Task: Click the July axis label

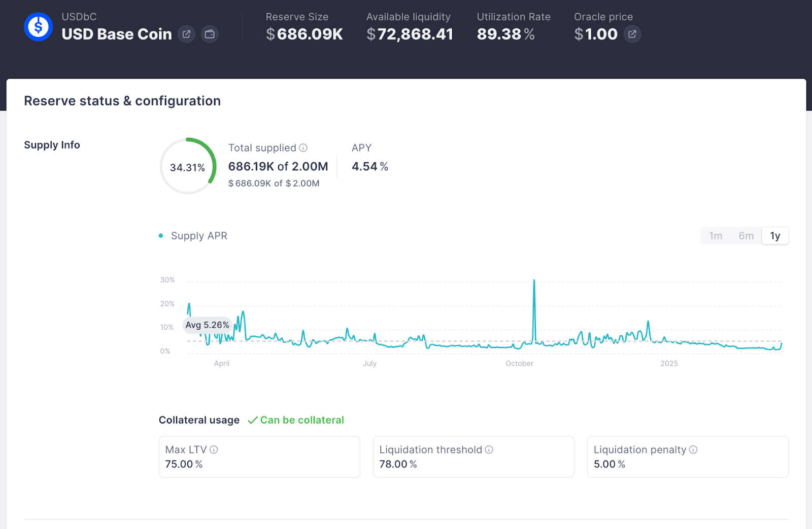Action: point(370,364)
